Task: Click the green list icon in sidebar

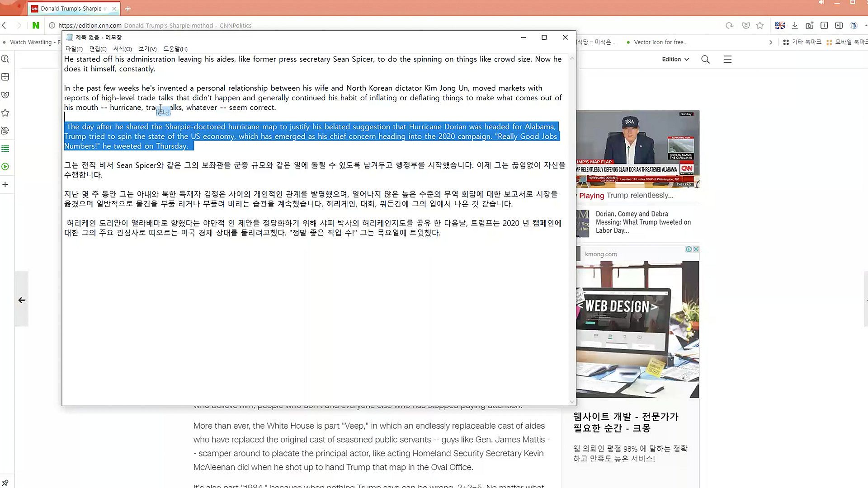Action: (5, 149)
